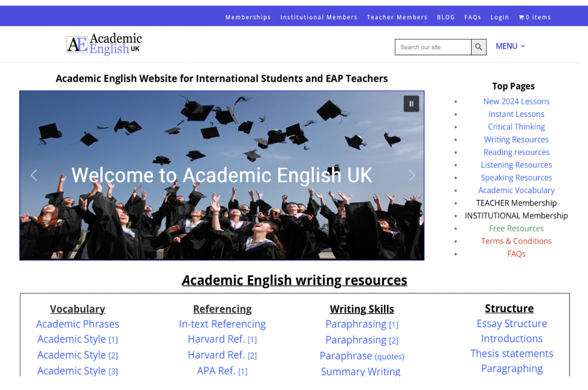Open APA Ref. [1]
The height and width of the screenshot is (390, 588).
coord(223,371)
